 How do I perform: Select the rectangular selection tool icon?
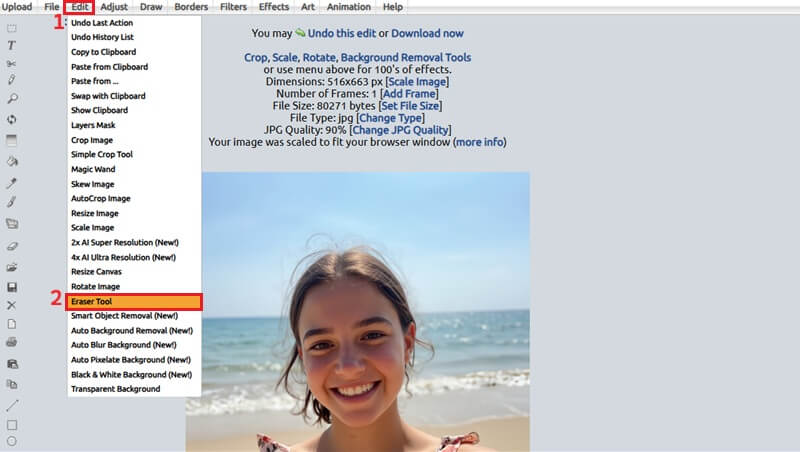[12, 29]
